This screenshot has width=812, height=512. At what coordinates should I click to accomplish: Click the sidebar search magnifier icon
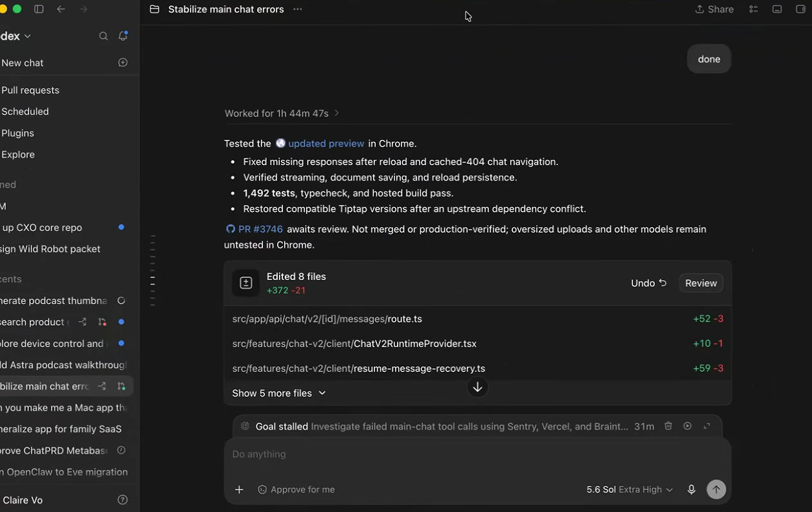click(x=103, y=36)
